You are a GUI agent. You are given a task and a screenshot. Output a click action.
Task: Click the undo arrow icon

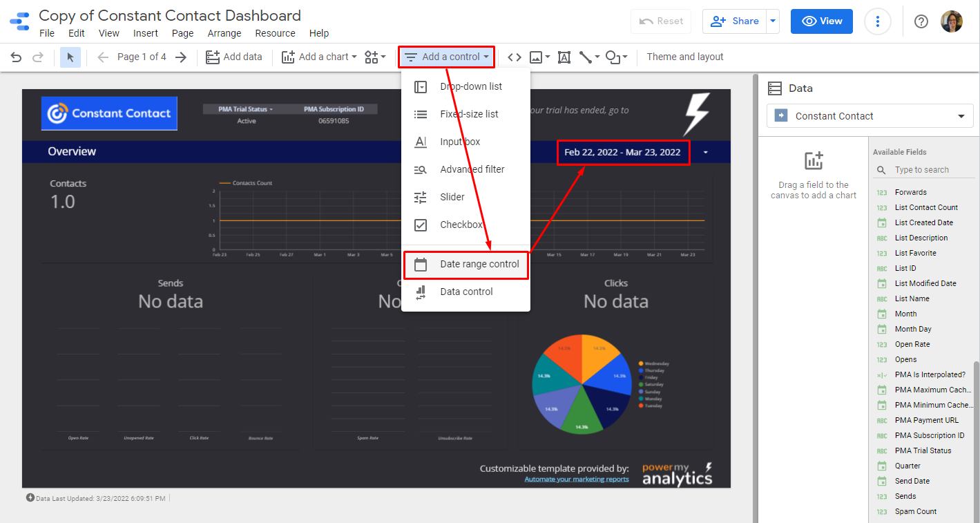click(17, 57)
